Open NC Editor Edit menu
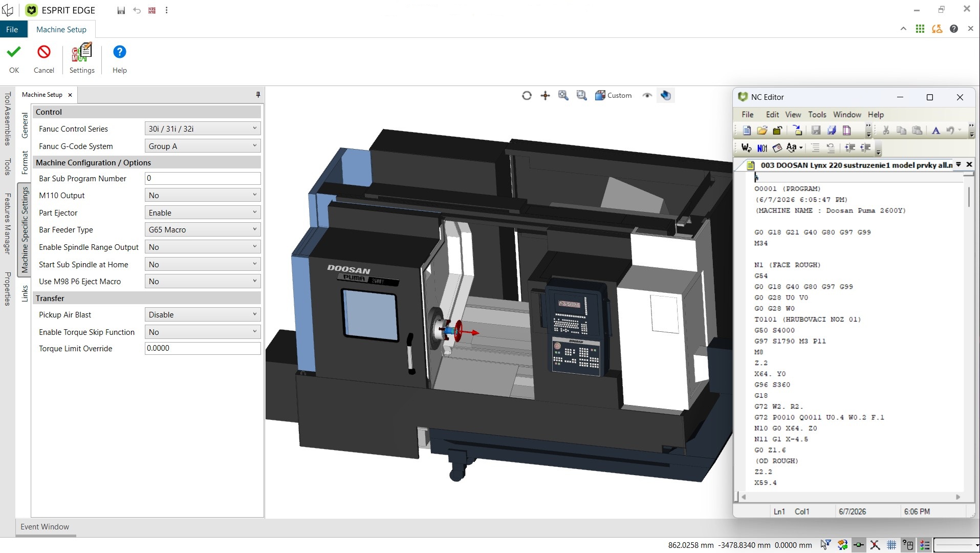Screen dimensions: 980x553 772,115
